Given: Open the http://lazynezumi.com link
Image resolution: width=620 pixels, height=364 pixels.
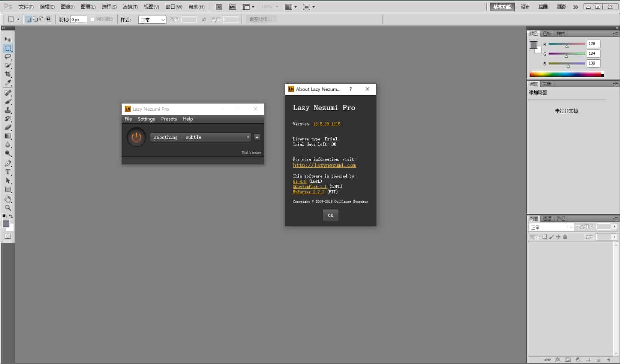Looking at the screenshot, I should (x=324, y=165).
